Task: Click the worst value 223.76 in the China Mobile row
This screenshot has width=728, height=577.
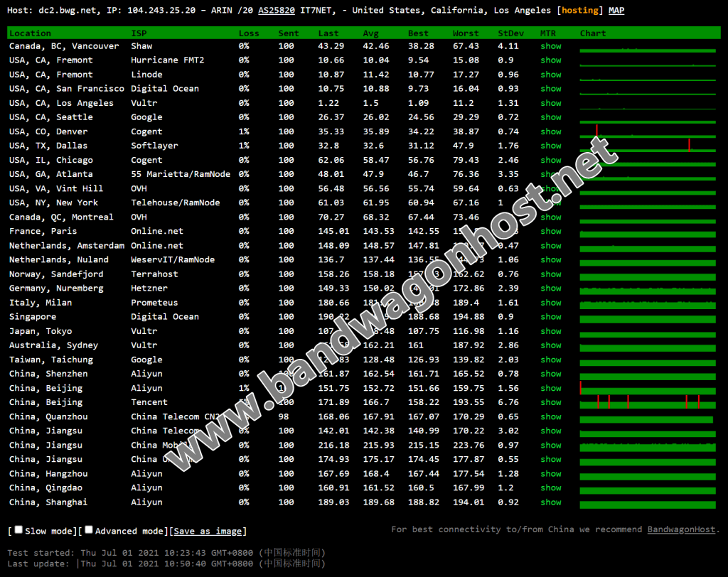Action: point(469,445)
